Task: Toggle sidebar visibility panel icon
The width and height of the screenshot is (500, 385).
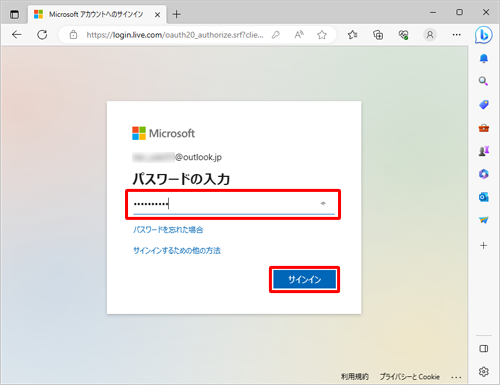Action: (484, 349)
